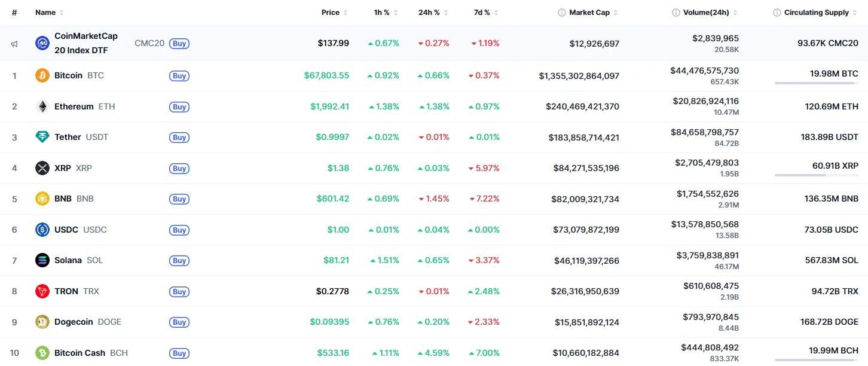Viewport: 868px width, 366px height.
Task: Click the Buy button for Bitcoin
Action: (x=179, y=75)
